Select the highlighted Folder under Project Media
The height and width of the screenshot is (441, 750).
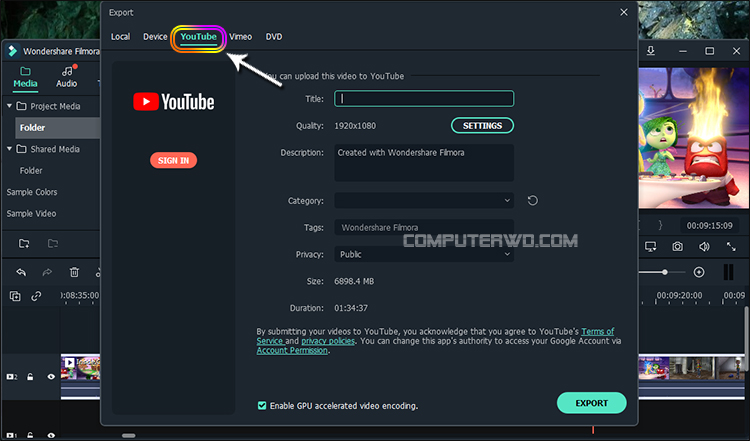(x=58, y=128)
